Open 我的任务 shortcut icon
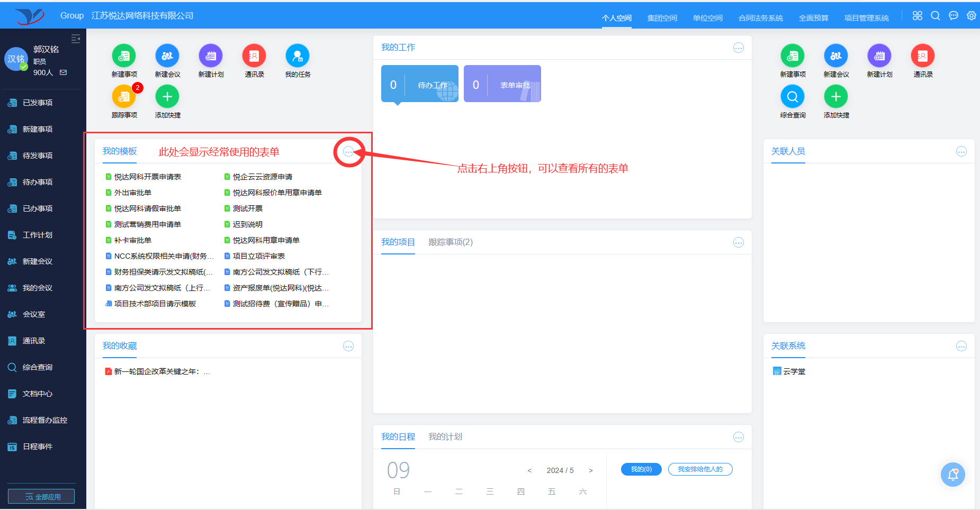The width and height of the screenshot is (980, 510). [298, 56]
